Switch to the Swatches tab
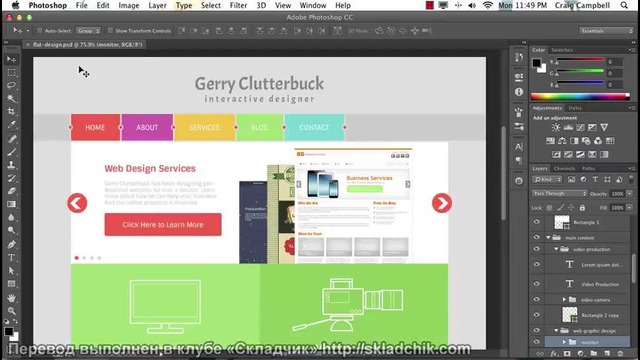The width and height of the screenshot is (640, 360). coord(562,50)
